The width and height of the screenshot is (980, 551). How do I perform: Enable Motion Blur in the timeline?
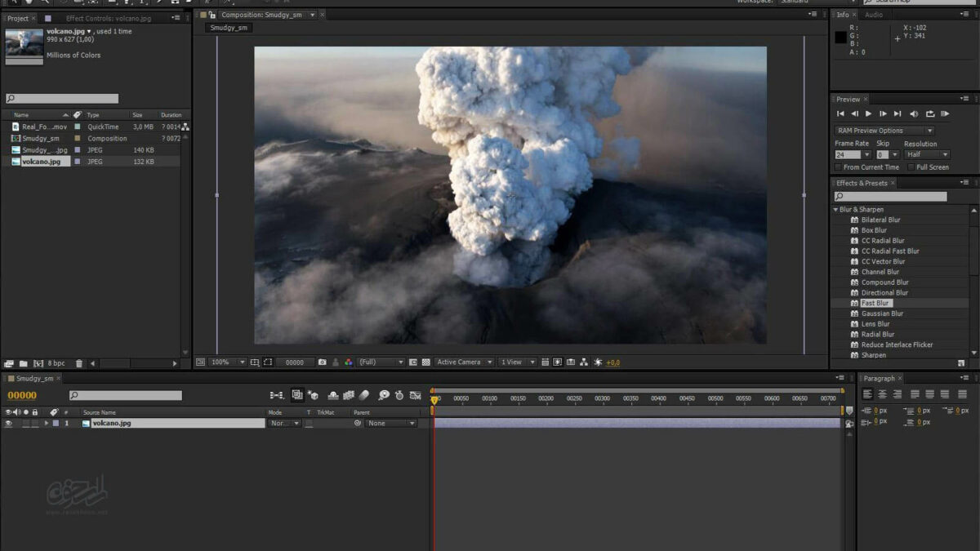click(364, 395)
